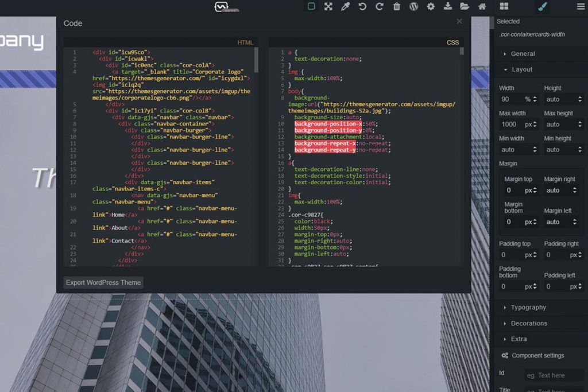The height and width of the screenshot is (392, 588).
Task: Open the folder icon in toolbar
Action: 465,6
